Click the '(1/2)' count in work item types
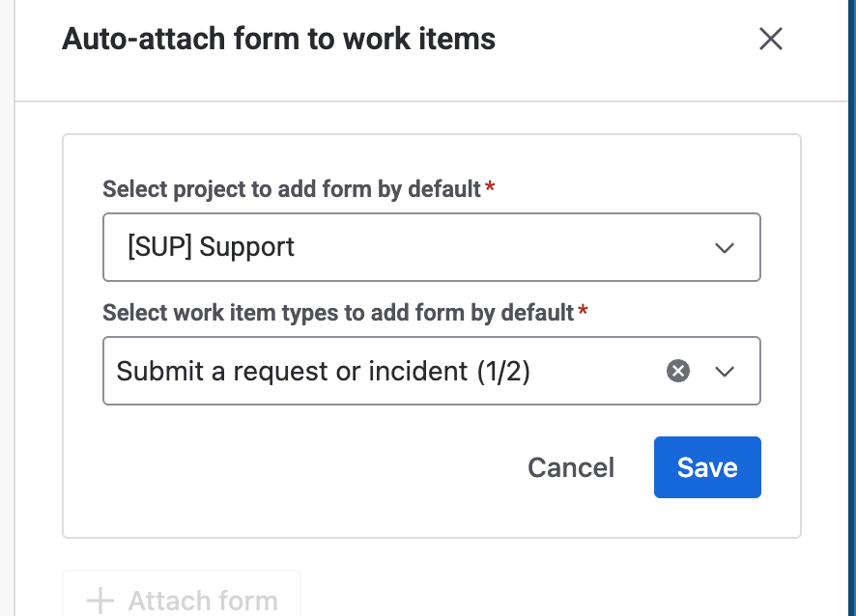This screenshot has height=616, width=856. [x=503, y=371]
